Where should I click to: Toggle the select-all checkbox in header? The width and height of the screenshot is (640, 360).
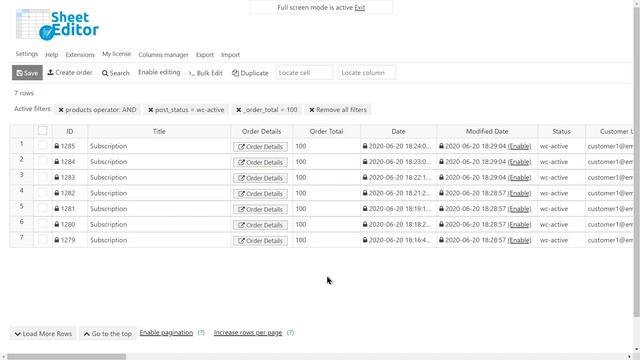pyautogui.click(x=42, y=131)
